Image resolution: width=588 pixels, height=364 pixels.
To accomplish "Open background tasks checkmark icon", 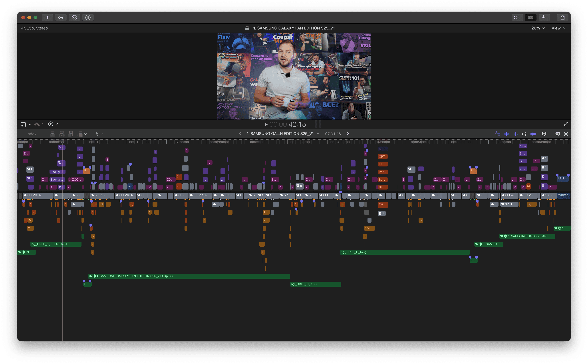I will pos(74,18).
